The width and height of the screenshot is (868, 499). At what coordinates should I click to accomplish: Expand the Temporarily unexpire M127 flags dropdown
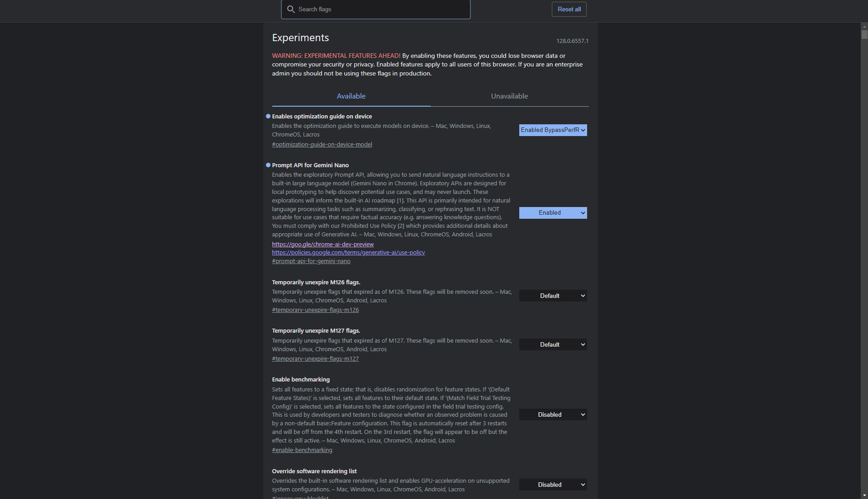click(x=553, y=345)
